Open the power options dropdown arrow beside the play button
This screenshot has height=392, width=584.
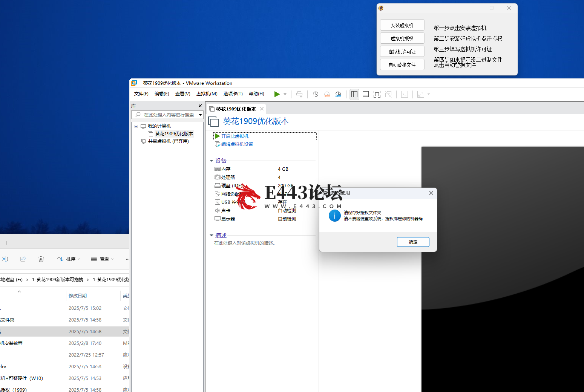click(285, 94)
